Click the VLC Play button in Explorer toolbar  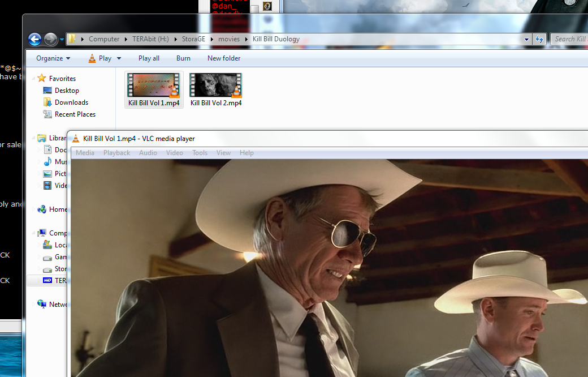point(100,58)
